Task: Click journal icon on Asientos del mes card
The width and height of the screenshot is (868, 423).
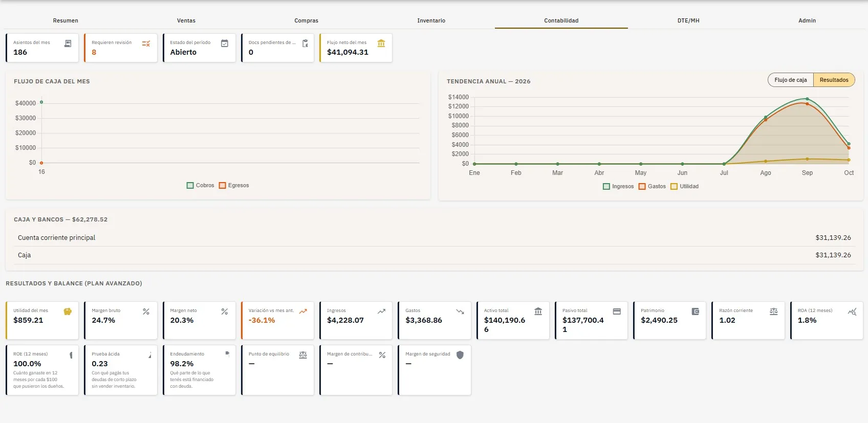Action: (68, 43)
